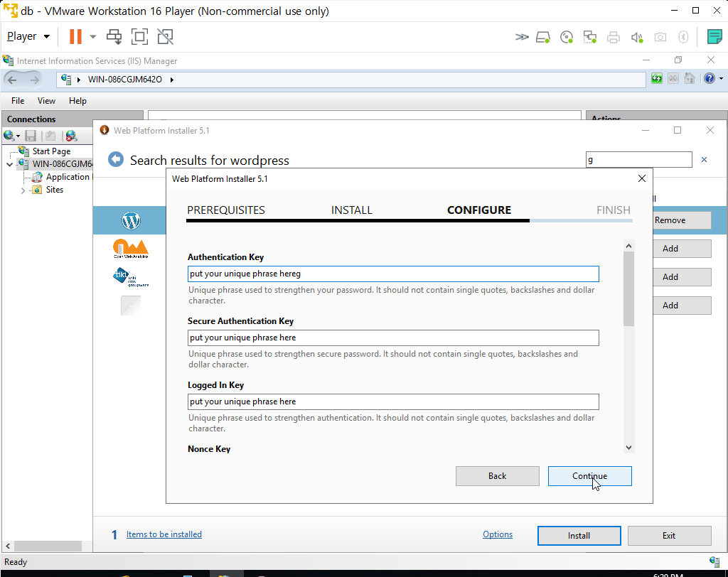Open the IIS Manager File menu
The height and width of the screenshot is (577, 728).
[18, 101]
